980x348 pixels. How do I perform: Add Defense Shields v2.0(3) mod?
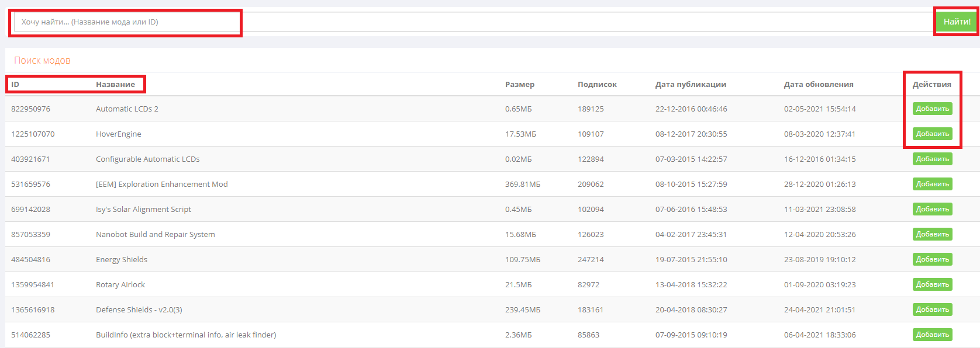[932, 309]
